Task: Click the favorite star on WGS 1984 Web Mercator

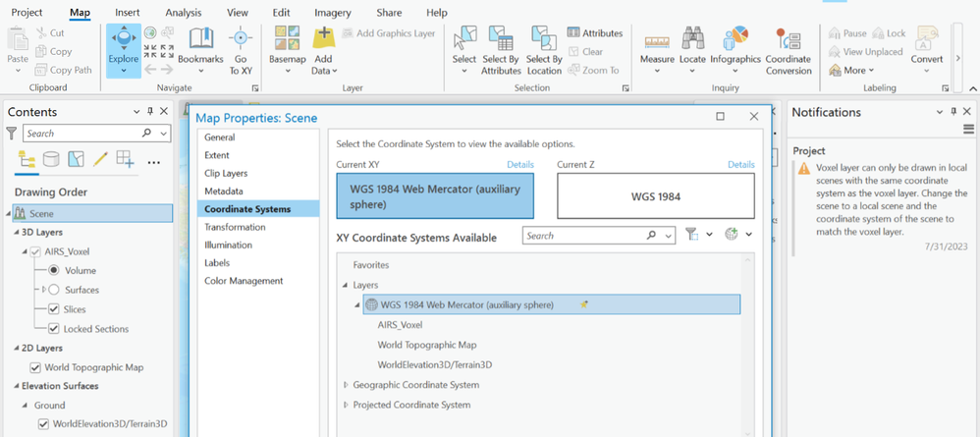Action: tap(583, 305)
